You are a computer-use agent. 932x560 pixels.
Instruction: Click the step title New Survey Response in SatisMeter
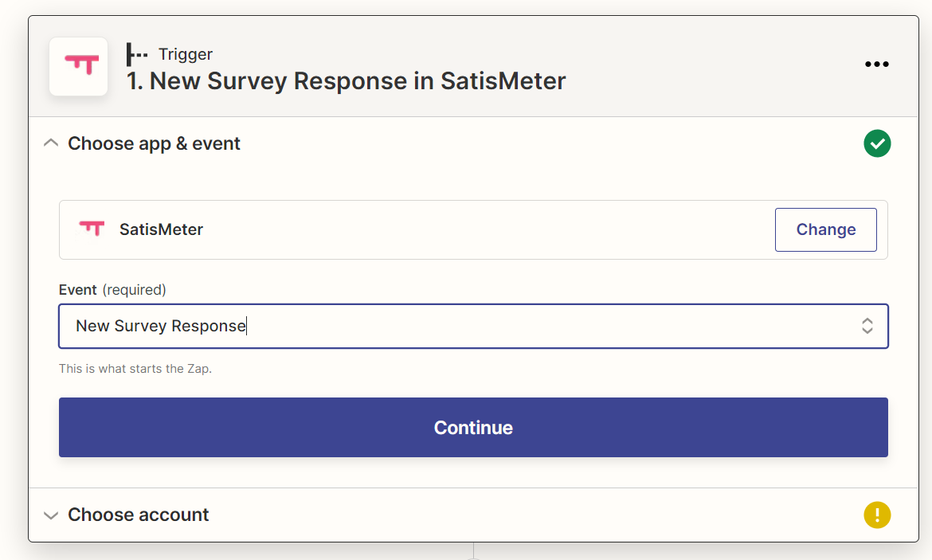pyautogui.click(x=346, y=81)
